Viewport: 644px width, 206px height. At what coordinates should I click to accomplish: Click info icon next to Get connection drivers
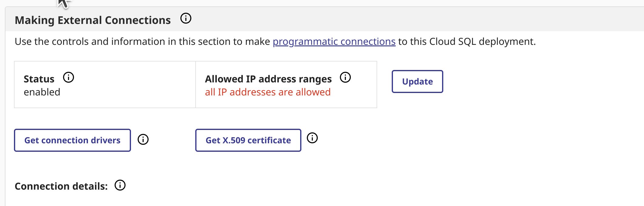coord(143,140)
